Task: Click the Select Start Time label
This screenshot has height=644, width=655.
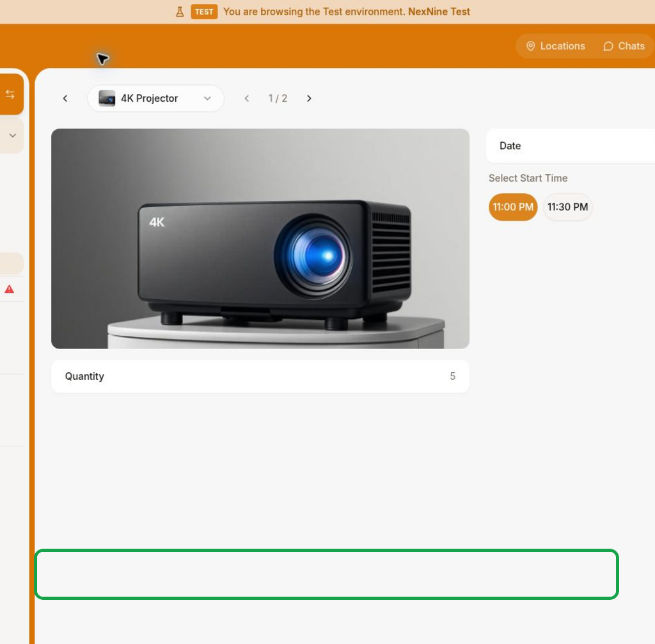Action: pyautogui.click(x=528, y=178)
